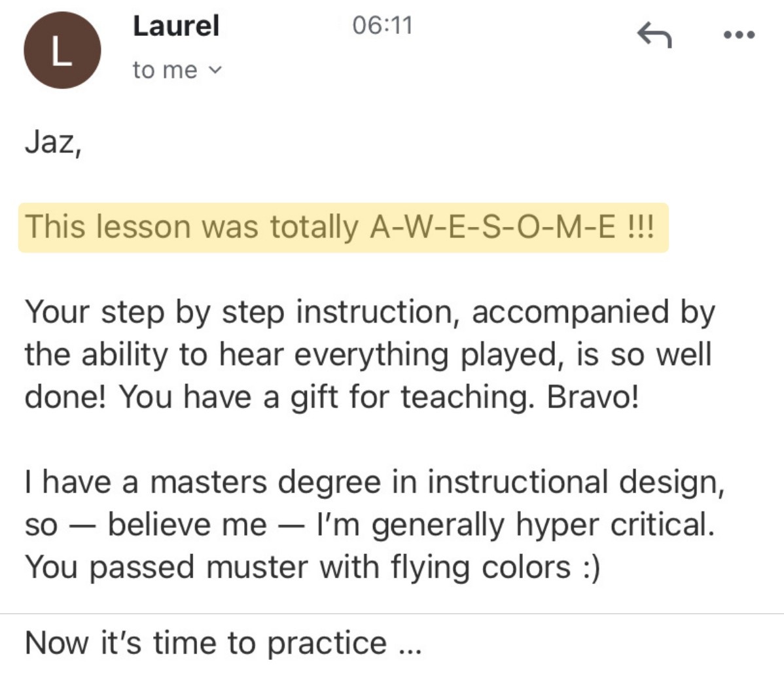Click the "to me" recipient text
The image size is (784, 690).
tap(164, 70)
